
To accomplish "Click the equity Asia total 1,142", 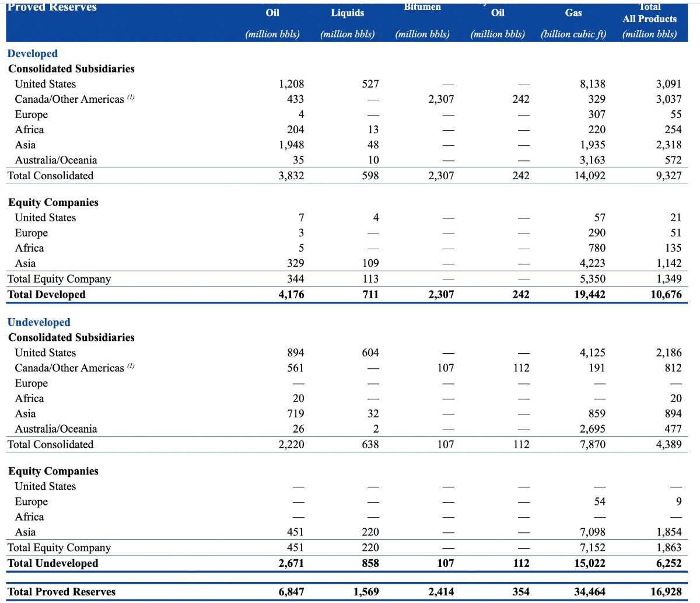I will (668, 263).
